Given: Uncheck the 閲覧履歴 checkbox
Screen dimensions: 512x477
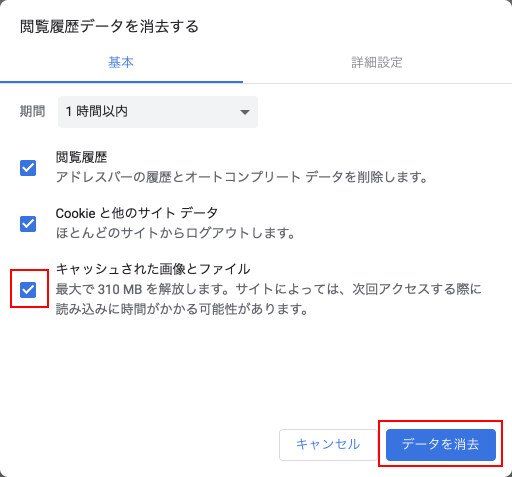Looking at the screenshot, I should [x=28, y=168].
